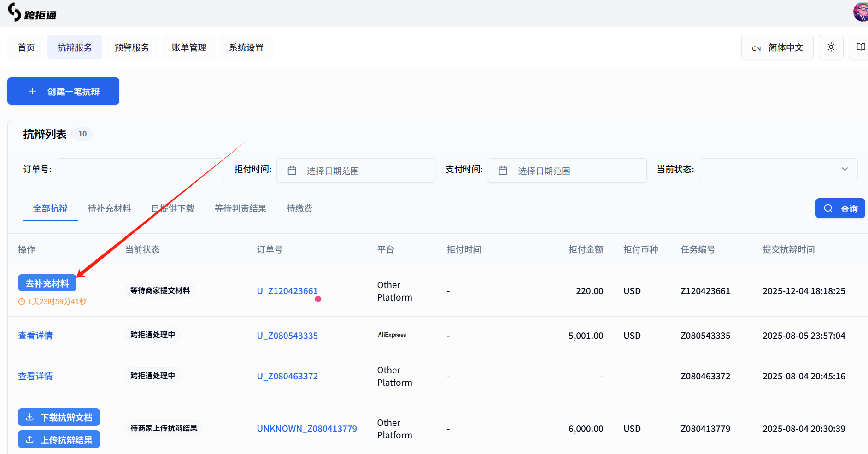Viewport: 868px width, 454px height.
Task: Click 上传抗辩结果 upload button
Action: click(x=59, y=440)
